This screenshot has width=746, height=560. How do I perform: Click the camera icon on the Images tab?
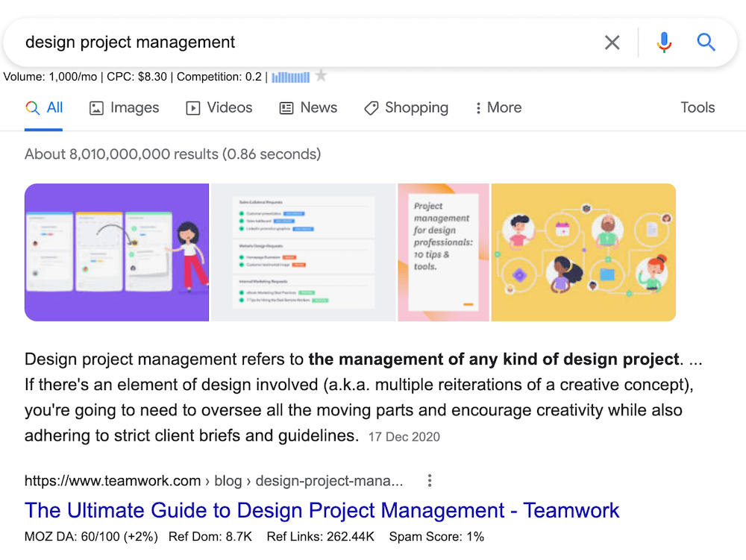coord(96,107)
